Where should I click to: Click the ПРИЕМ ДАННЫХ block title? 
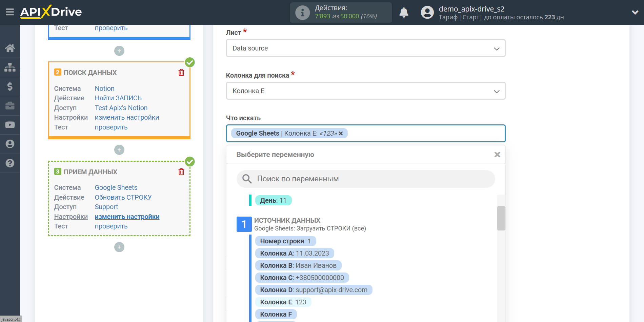(x=90, y=172)
